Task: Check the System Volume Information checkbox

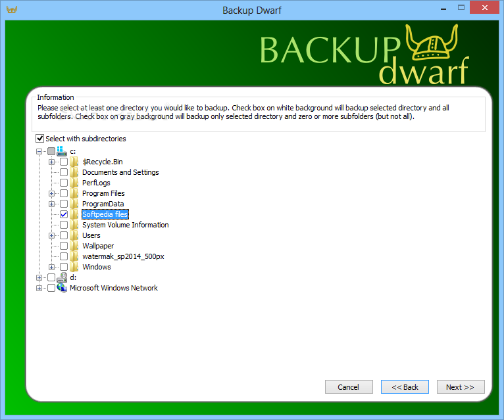Action: [x=64, y=225]
